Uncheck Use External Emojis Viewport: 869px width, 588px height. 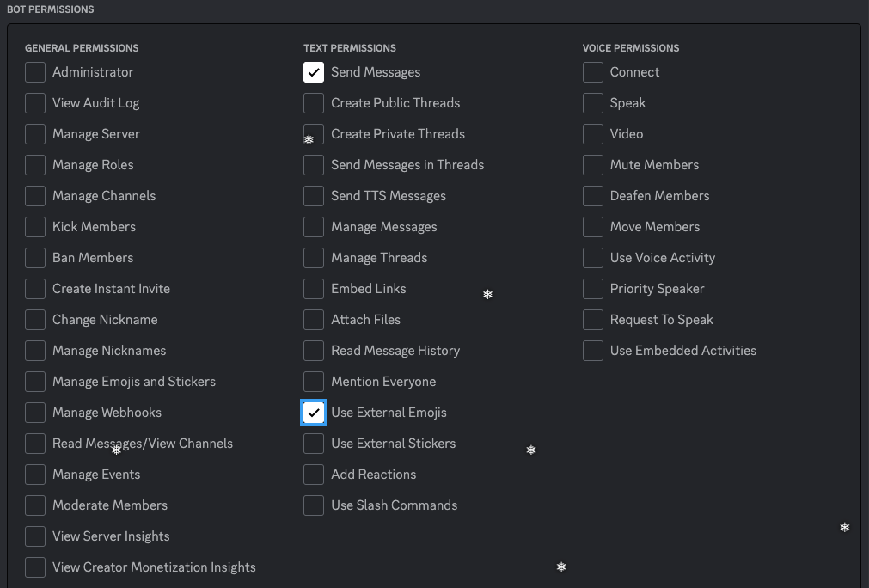point(313,413)
